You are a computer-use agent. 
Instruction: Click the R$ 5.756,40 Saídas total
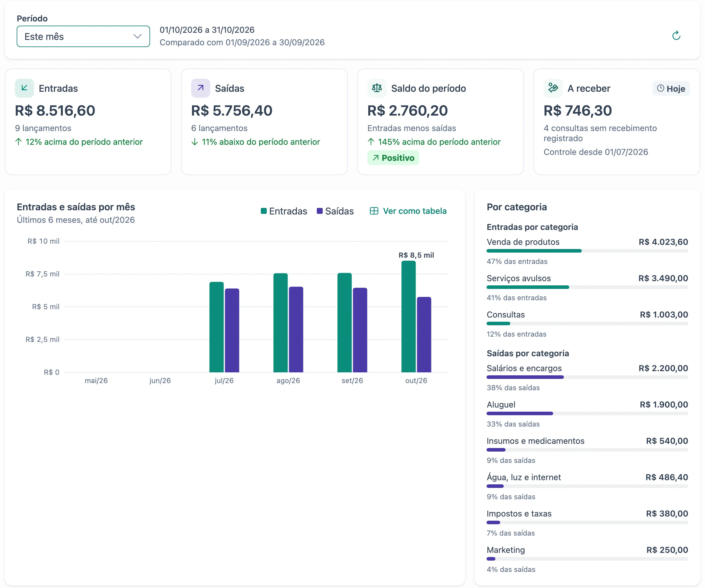pyautogui.click(x=232, y=111)
